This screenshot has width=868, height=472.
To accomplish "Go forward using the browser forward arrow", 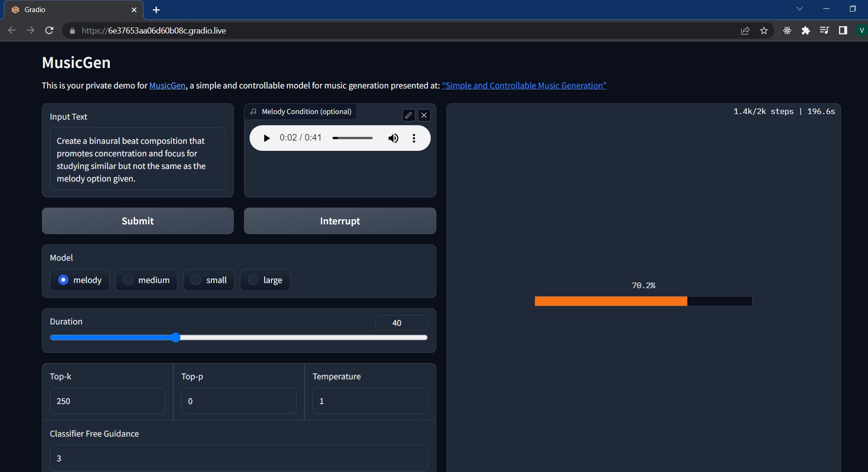I will (x=30, y=30).
